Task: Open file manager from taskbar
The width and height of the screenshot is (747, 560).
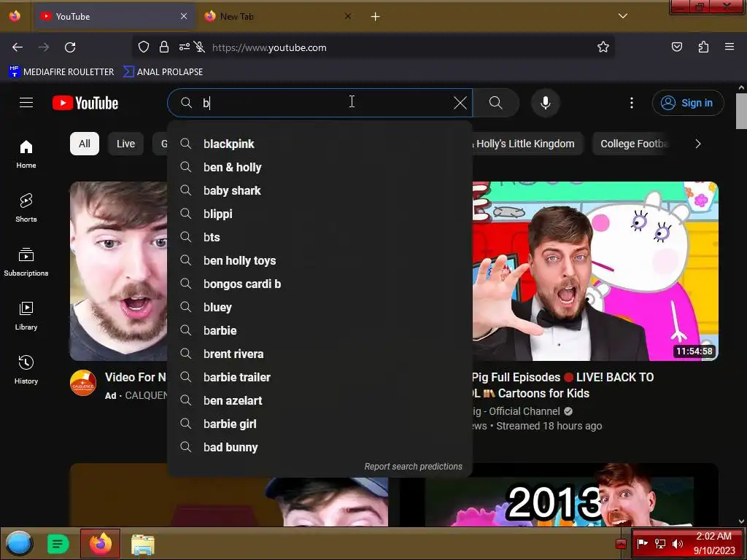Action: click(x=142, y=544)
